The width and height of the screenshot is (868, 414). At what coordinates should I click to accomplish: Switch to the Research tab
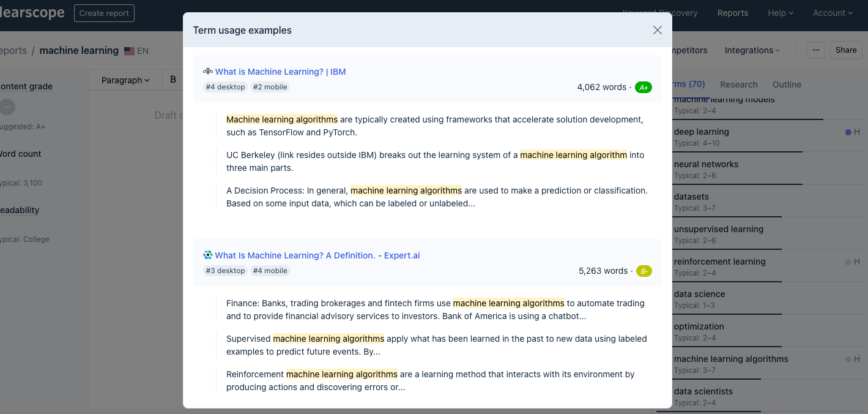coord(738,85)
